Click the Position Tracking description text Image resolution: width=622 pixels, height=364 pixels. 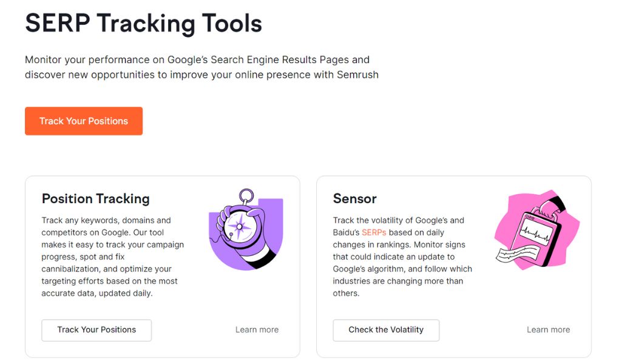point(113,257)
